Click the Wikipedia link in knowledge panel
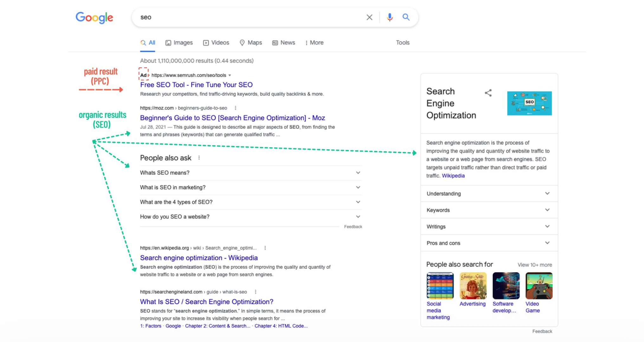The height and width of the screenshot is (342, 644). [x=453, y=176]
